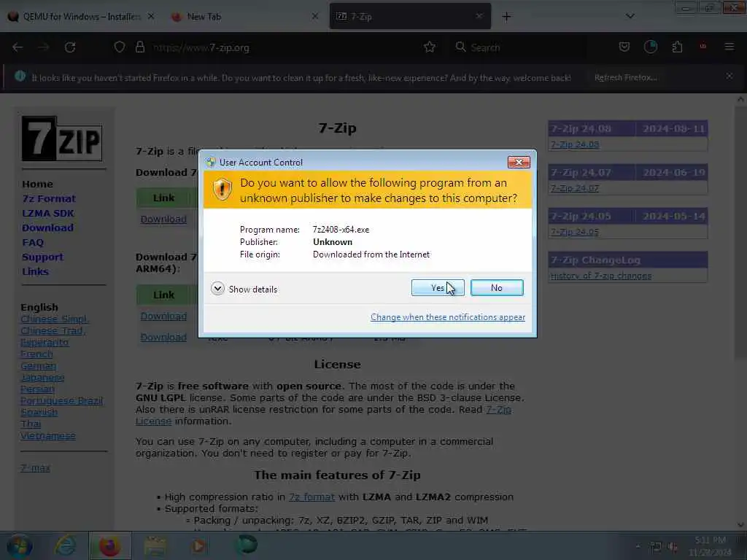Open Home in 7-Zip sidebar

click(x=37, y=184)
